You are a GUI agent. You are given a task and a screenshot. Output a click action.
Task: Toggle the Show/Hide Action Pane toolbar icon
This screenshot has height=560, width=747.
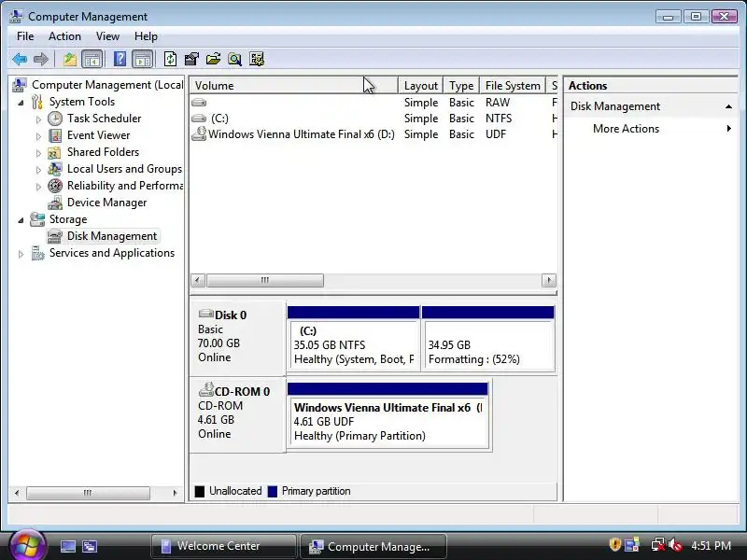142,59
